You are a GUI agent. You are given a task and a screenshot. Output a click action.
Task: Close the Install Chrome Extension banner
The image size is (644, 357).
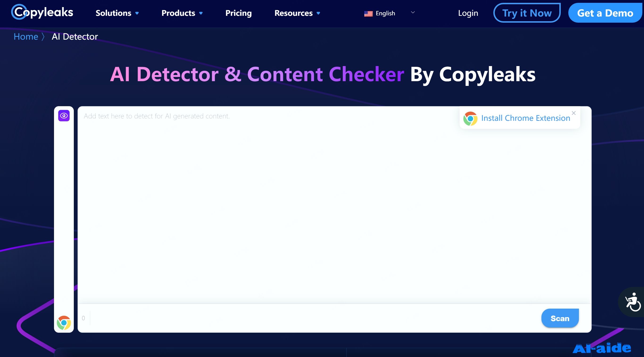(x=574, y=113)
